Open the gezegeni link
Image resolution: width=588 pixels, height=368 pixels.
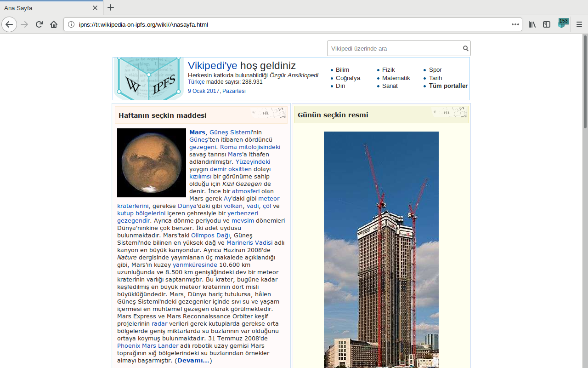(203, 147)
